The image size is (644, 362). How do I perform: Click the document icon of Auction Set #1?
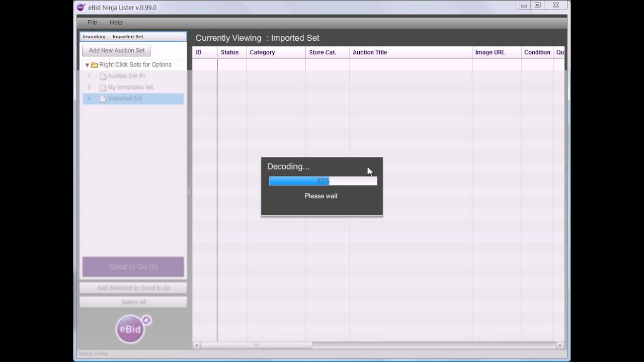tap(103, 76)
